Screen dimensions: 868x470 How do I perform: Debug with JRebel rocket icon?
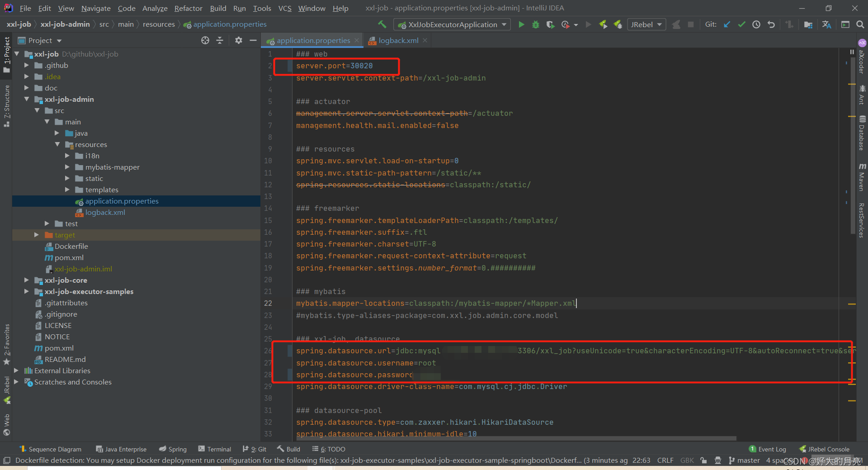click(x=618, y=24)
